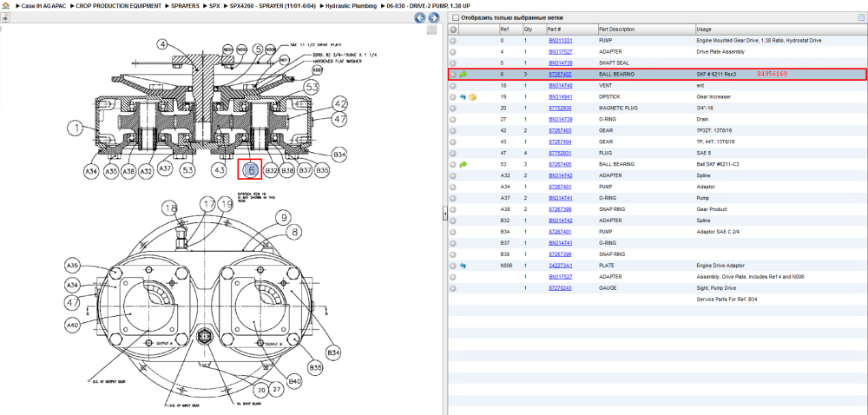Viewport: 868px width, 415px height.
Task: Select the 'Adaptor SAE C 2/4' usage cell
Action: pos(718,232)
